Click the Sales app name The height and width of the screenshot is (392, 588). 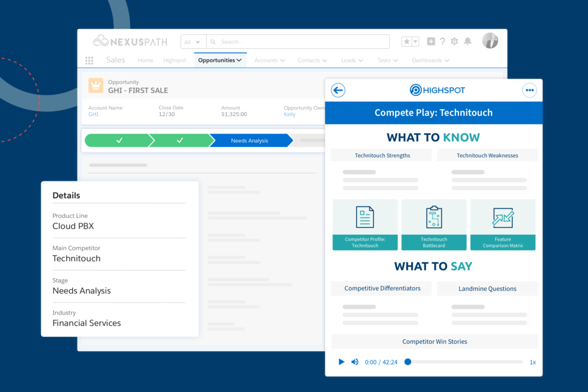pyautogui.click(x=115, y=60)
